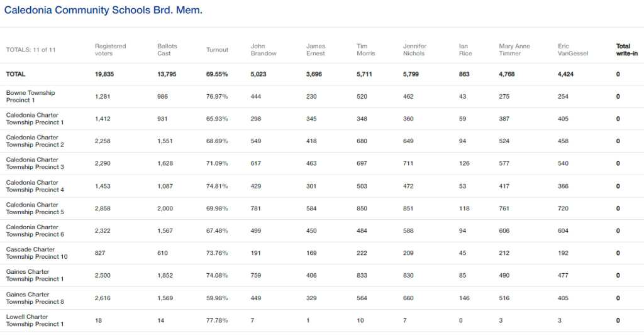Select Cascade Charter Township Precinct 10 row
The height and width of the screenshot is (336, 644).
pyautogui.click(x=36, y=253)
